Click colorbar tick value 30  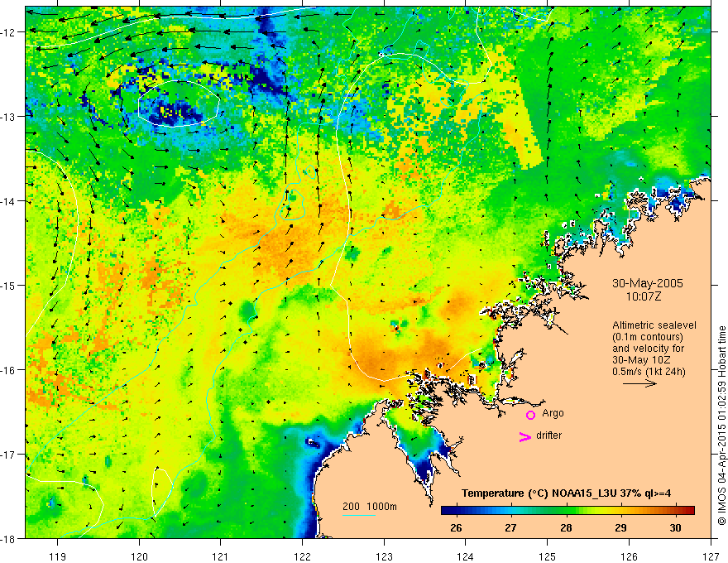(x=676, y=527)
